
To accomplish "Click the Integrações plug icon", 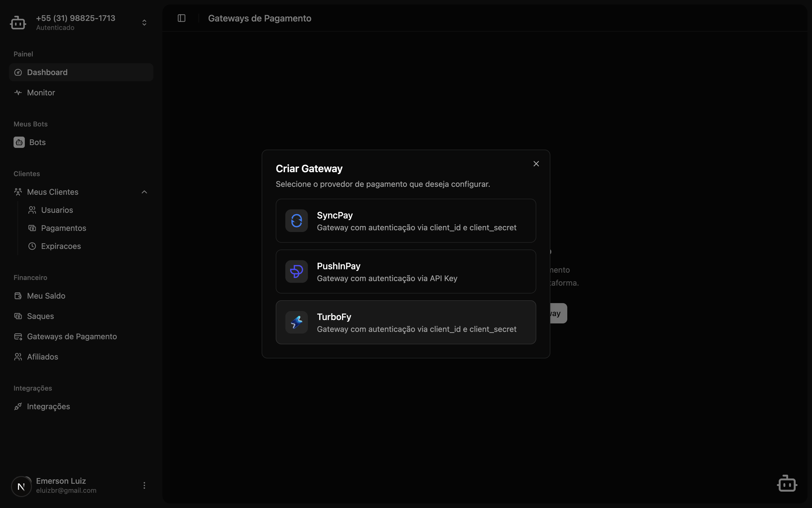I will [18, 406].
